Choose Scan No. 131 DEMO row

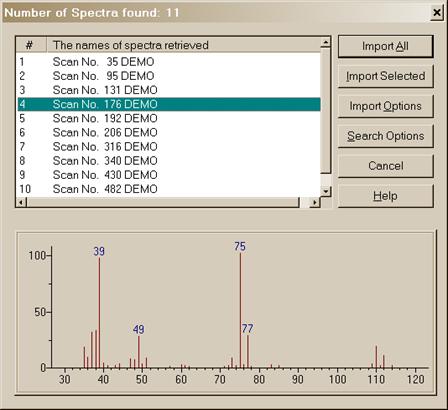point(169,90)
